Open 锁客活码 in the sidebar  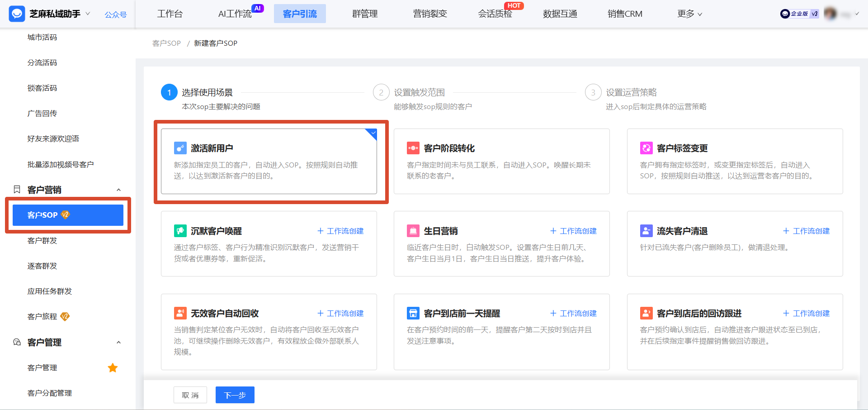tap(42, 88)
